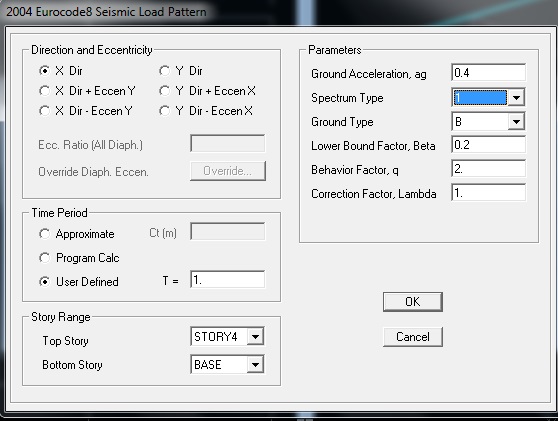The image size is (558, 421).
Task: Click the Ecc. Ratio (All Diaph.) label
Action: (x=90, y=145)
